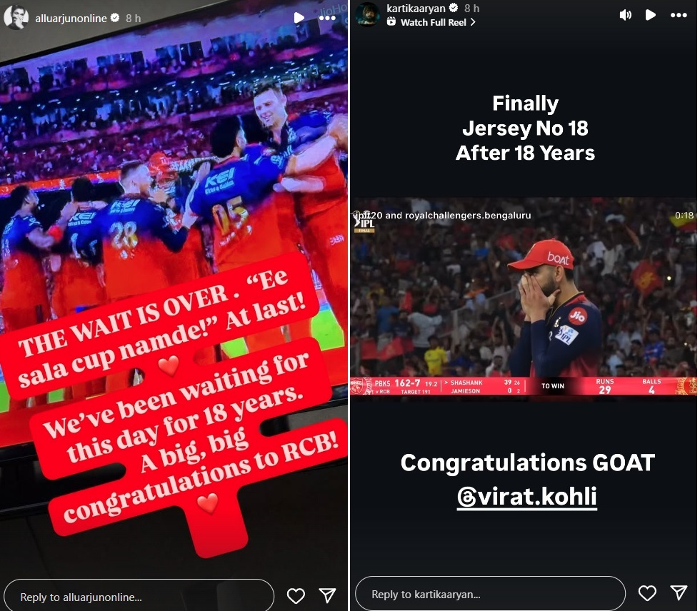
Task: Toggle play on alluarjunonline's story
Action: [299, 18]
